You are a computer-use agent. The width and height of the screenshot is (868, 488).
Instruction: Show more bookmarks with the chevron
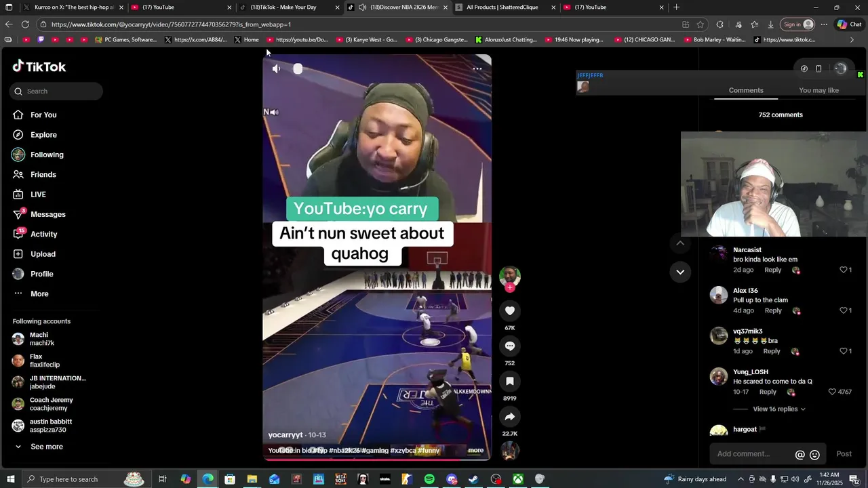tap(852, 40)
